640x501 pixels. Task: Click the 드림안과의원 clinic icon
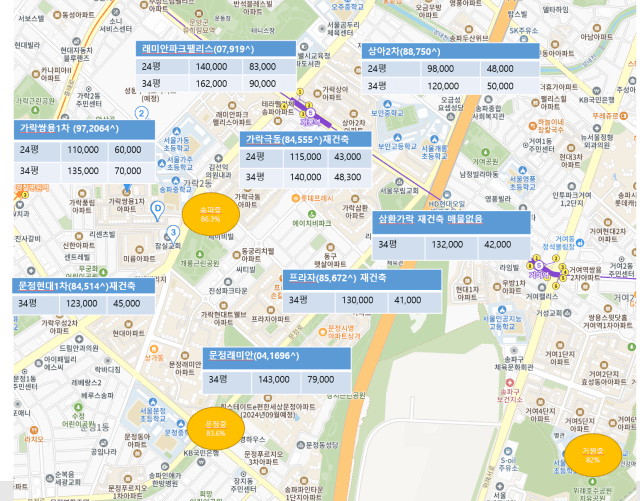[79, 339]
